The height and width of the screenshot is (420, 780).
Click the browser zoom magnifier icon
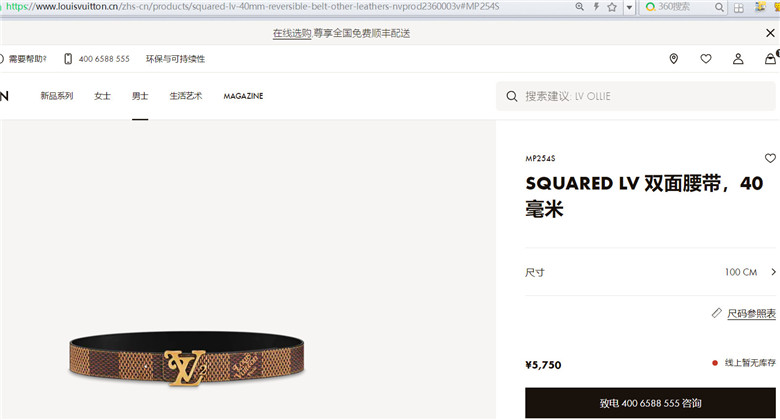[580, 7]
